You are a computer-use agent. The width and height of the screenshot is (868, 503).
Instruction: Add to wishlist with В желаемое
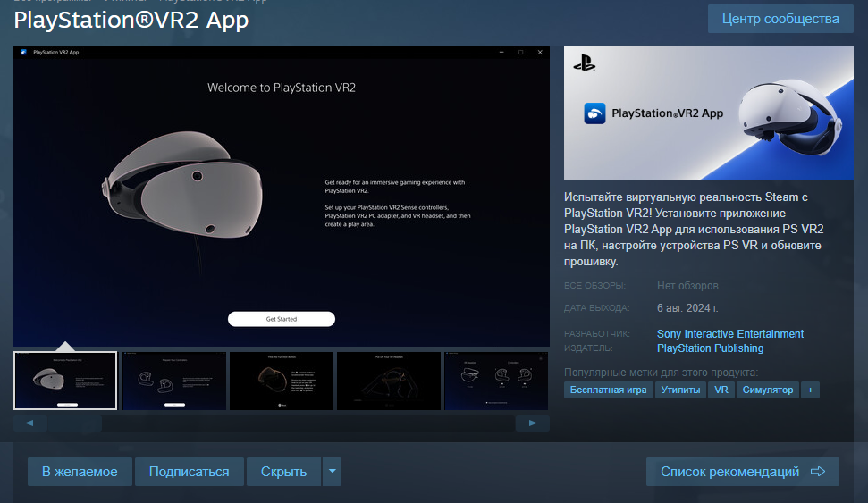[80, 472]
